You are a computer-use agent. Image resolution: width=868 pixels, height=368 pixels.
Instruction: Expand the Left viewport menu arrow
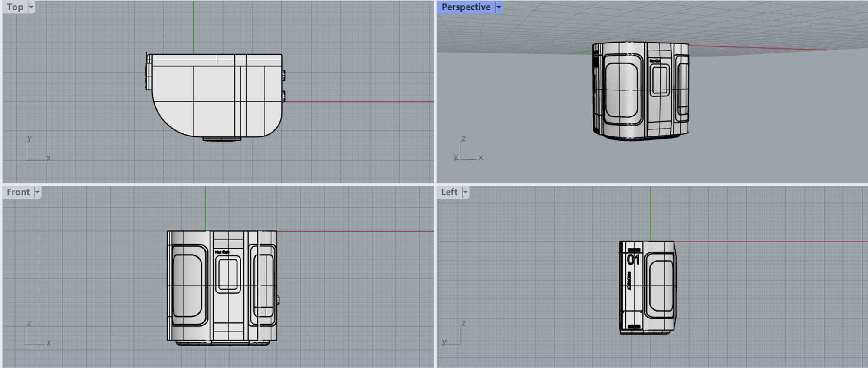465,192
